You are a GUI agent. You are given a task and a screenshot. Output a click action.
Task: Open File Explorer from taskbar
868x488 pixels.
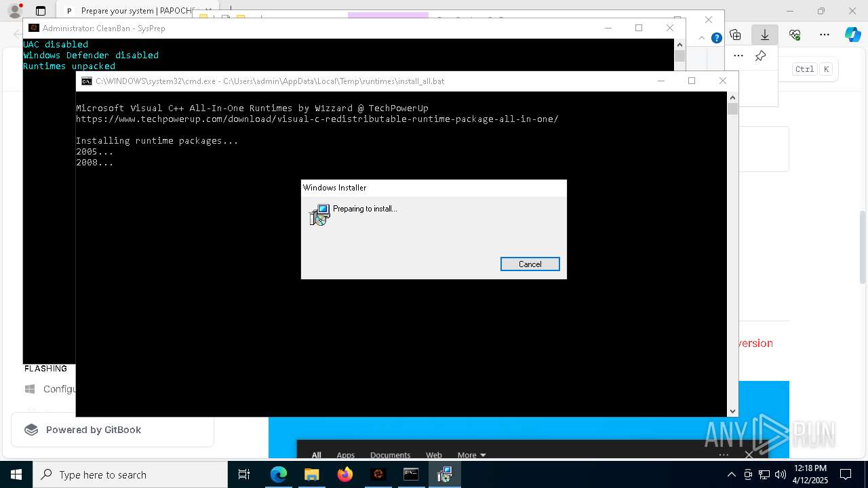[x=311, y=474]
